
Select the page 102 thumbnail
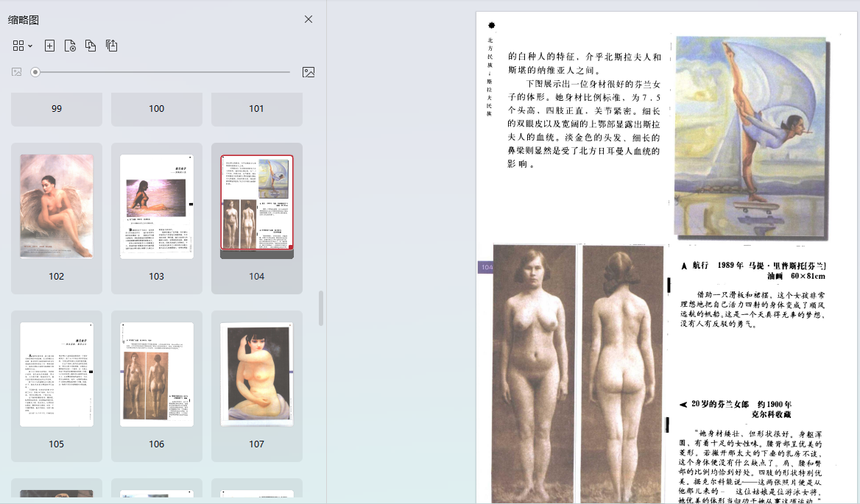(x=57, y=206)
